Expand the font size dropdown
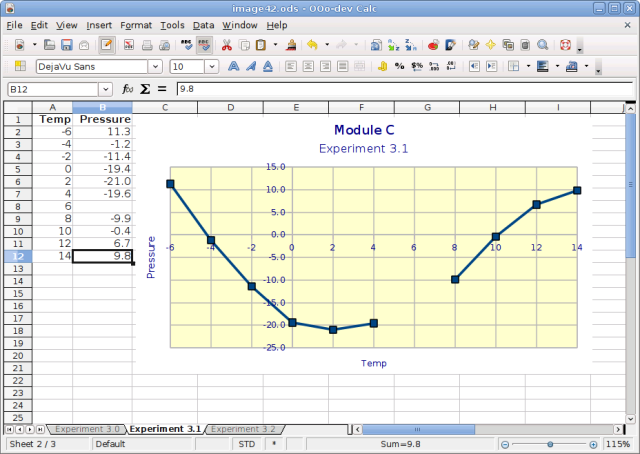 click(212, 67)
